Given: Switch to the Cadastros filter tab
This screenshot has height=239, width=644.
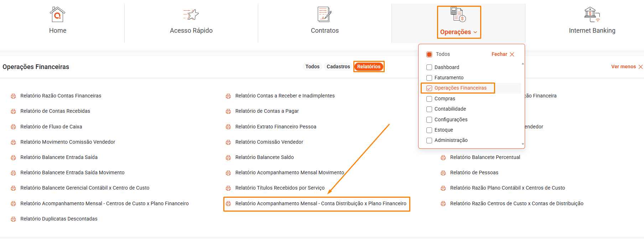Looking at the screenshot, I should (x=338, y=67).
